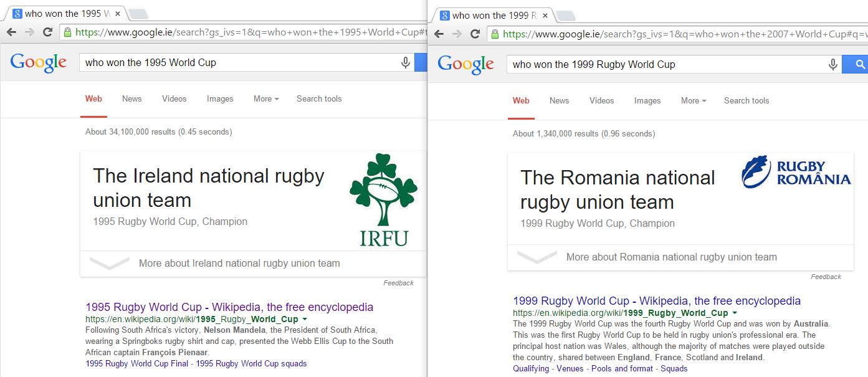Open new tab in right browser window

pos(565,16)
